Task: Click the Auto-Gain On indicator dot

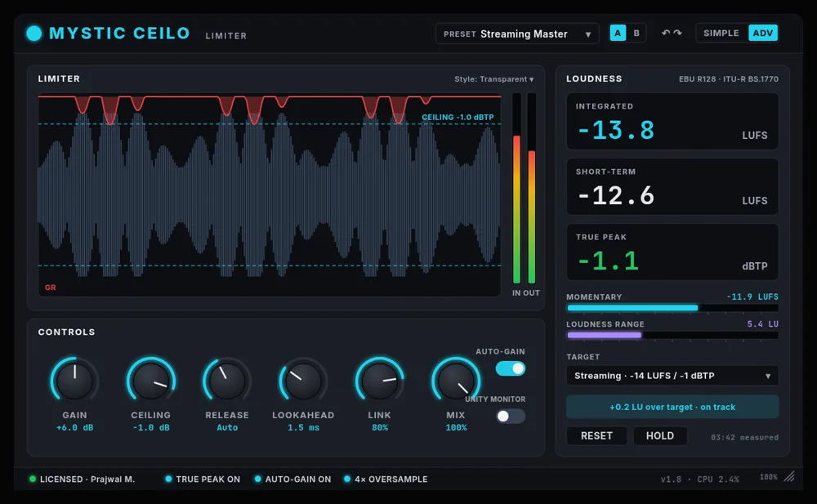Action: point(257,479)
